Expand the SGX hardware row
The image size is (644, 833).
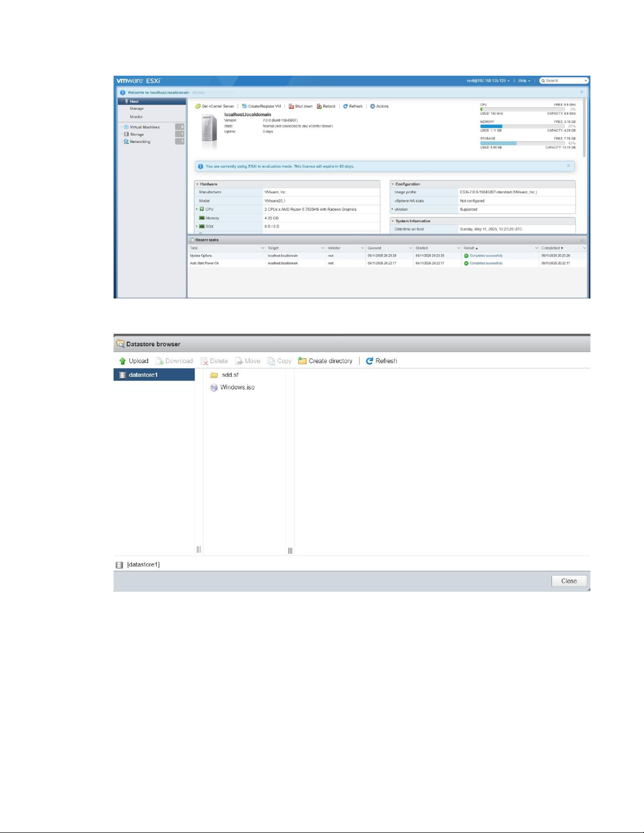[197, 227]
